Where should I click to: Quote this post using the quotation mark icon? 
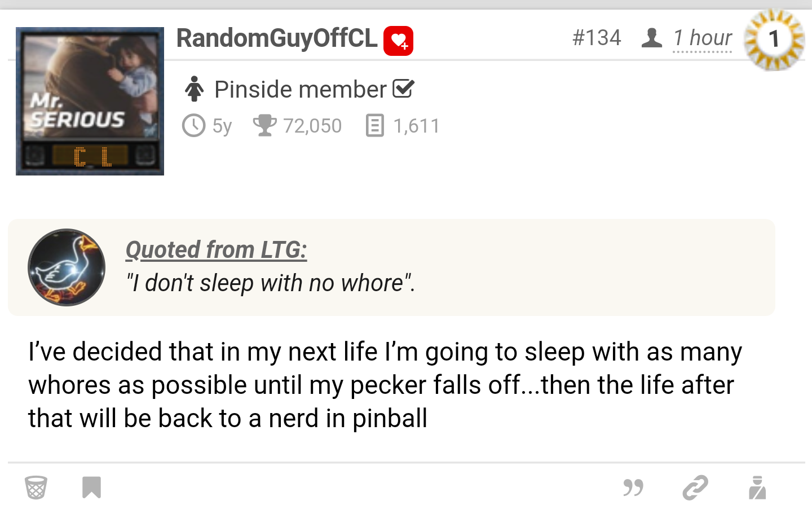(x=633, y=488)
